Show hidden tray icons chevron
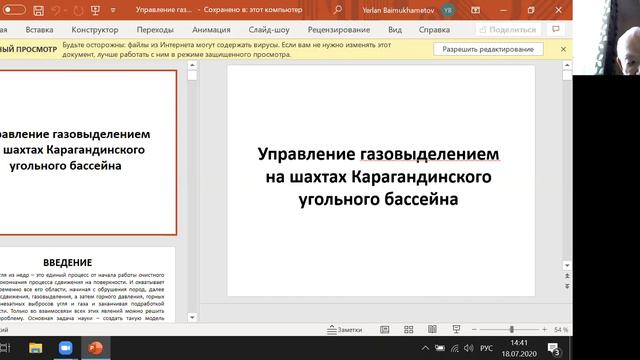 pos(425,348)
